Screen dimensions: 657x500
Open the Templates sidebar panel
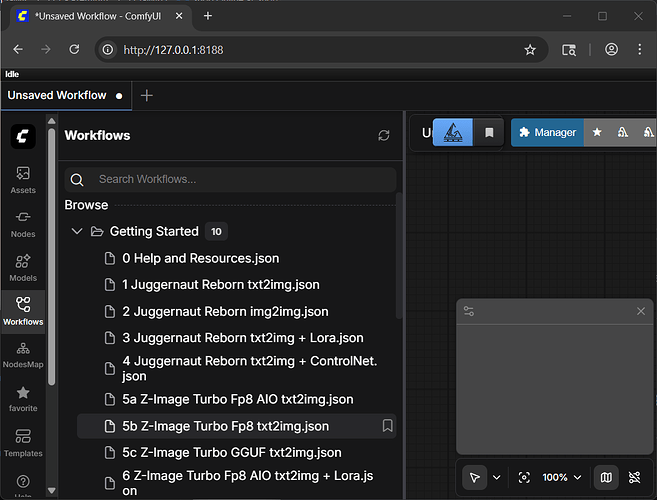coord(23,442)
